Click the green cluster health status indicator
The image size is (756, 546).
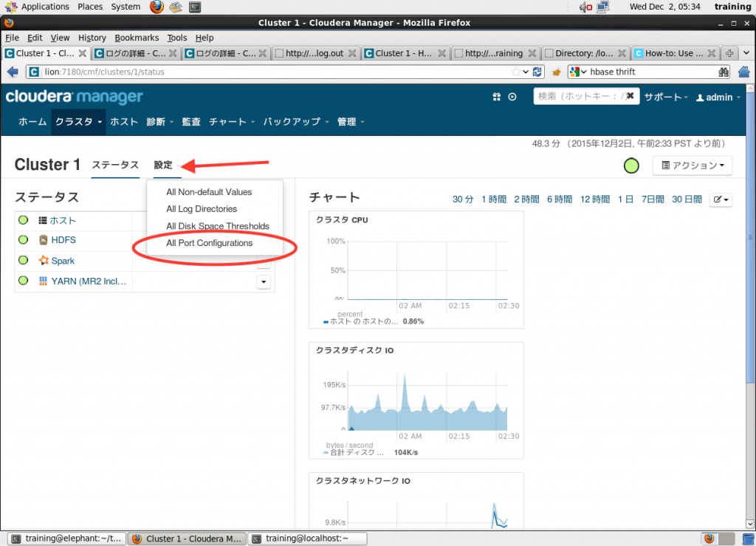click(631, 165)
